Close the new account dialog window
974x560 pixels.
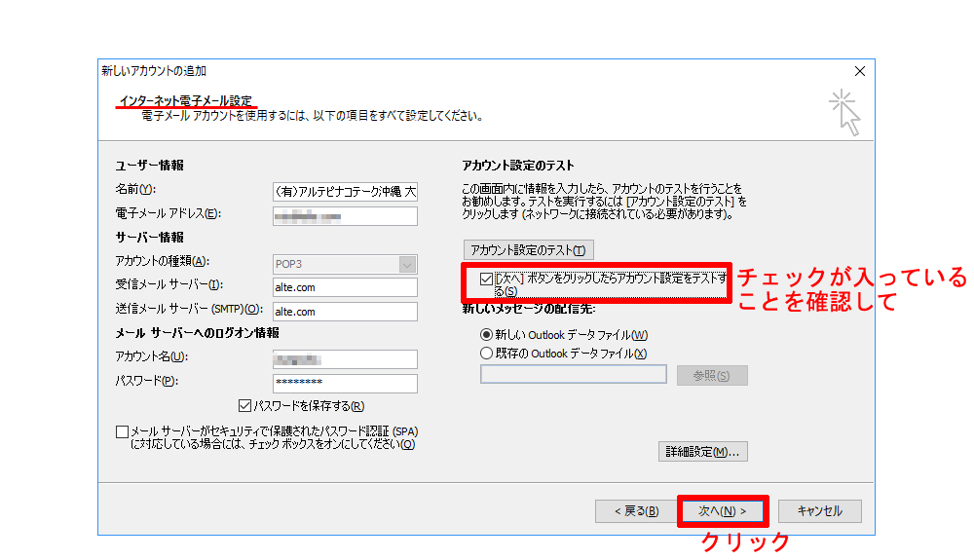[x=859, y=71]
